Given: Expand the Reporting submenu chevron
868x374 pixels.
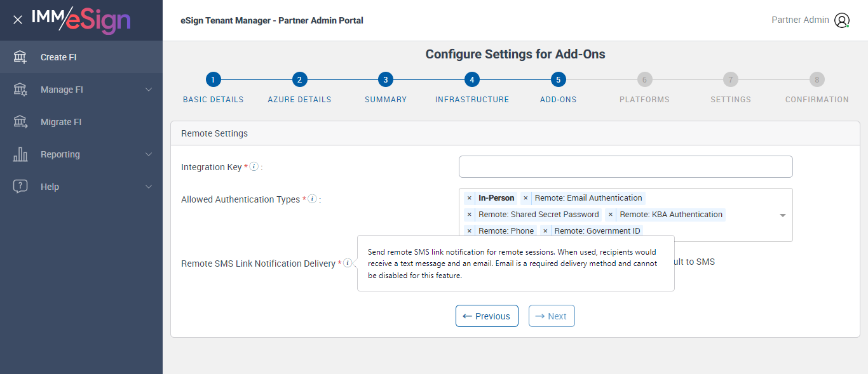Looking at the screenshot, I should (x=149, y=154).
